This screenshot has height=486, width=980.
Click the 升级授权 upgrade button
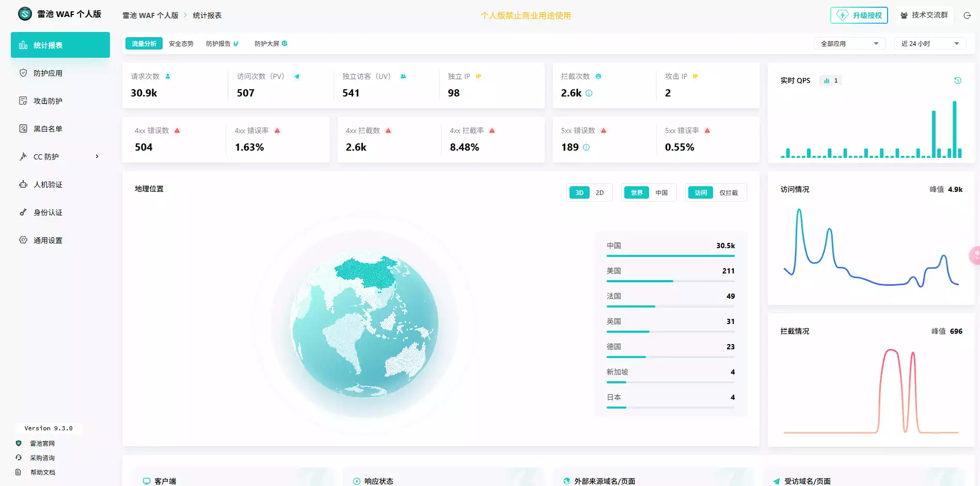coord(859,15)
